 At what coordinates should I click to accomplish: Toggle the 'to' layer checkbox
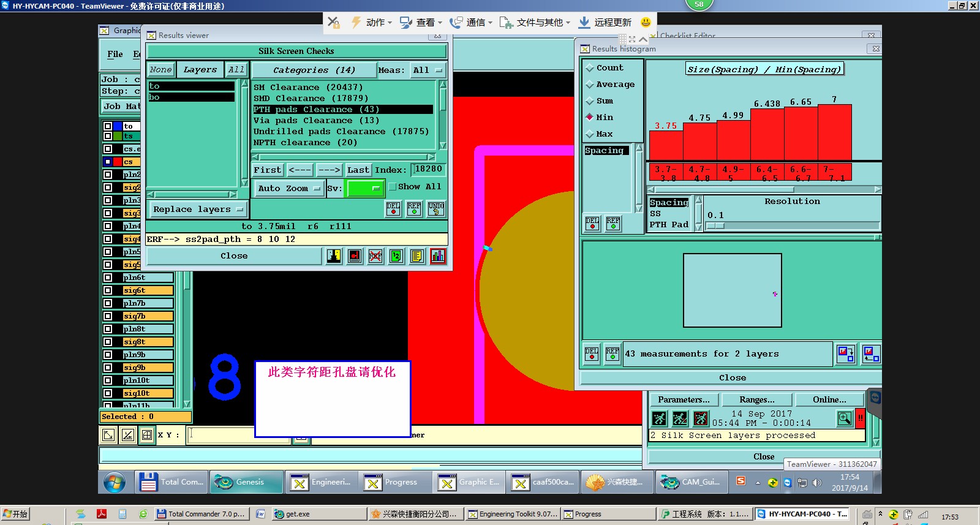[108, 126]
